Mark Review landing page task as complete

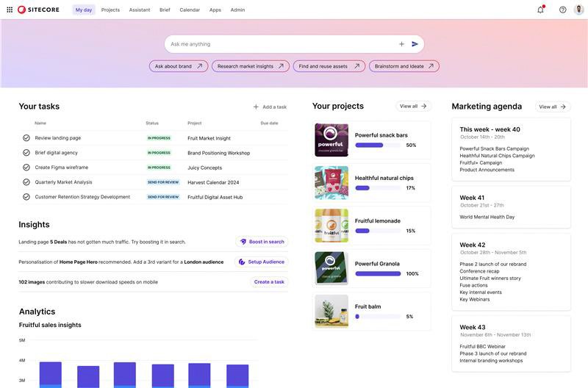pyautogui.click(x=26, y=138)
